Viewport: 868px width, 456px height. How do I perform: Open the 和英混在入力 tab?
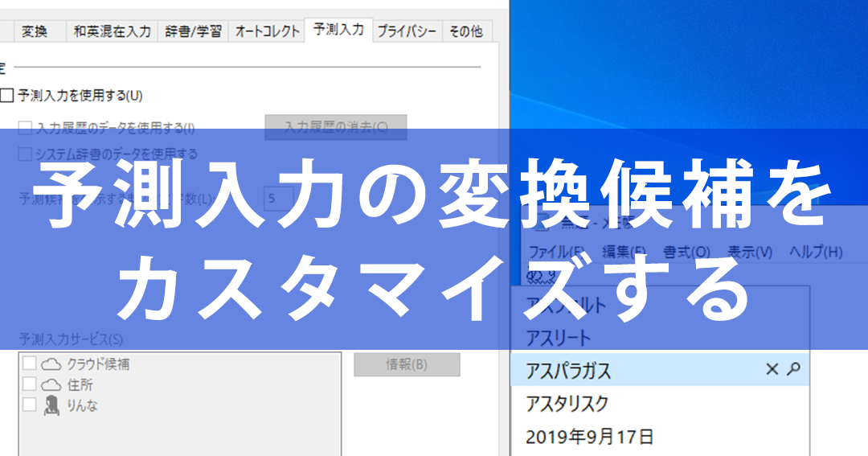coord(113,31)
